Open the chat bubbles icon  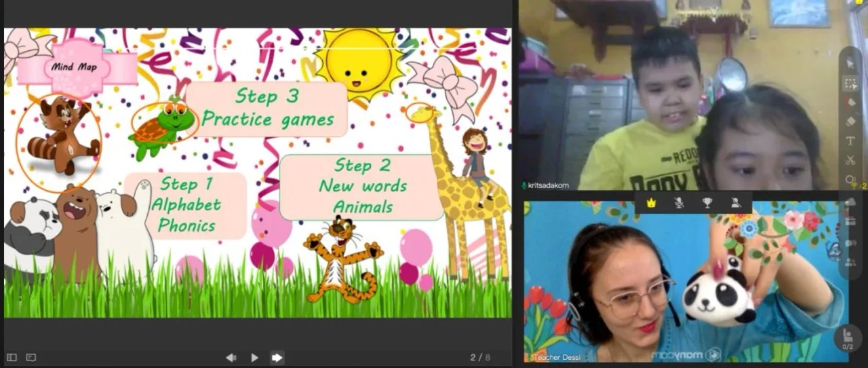[850, 242]
